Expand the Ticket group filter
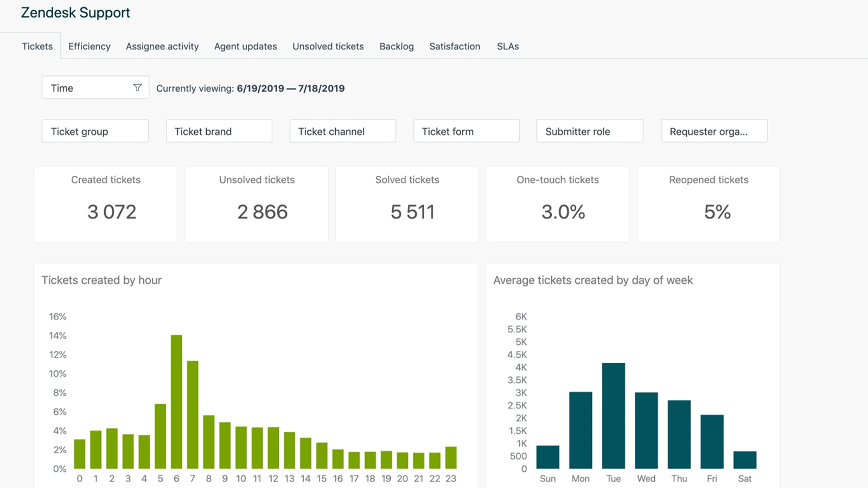This screenshot has height=488, width=868. tap(95, 131)
